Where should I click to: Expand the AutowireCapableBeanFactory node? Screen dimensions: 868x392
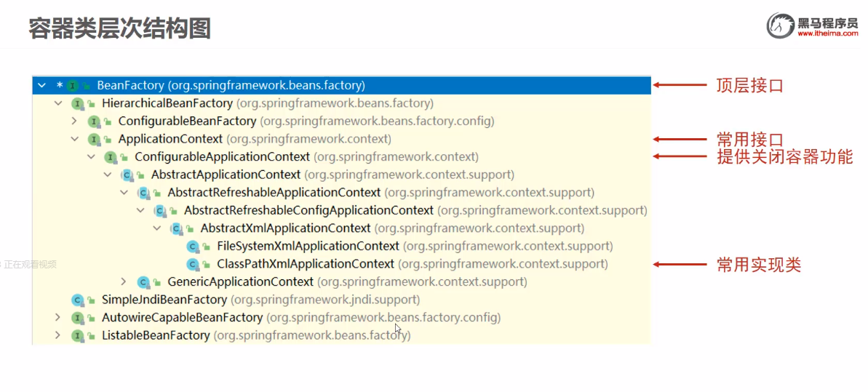click(x=58, y=317)
